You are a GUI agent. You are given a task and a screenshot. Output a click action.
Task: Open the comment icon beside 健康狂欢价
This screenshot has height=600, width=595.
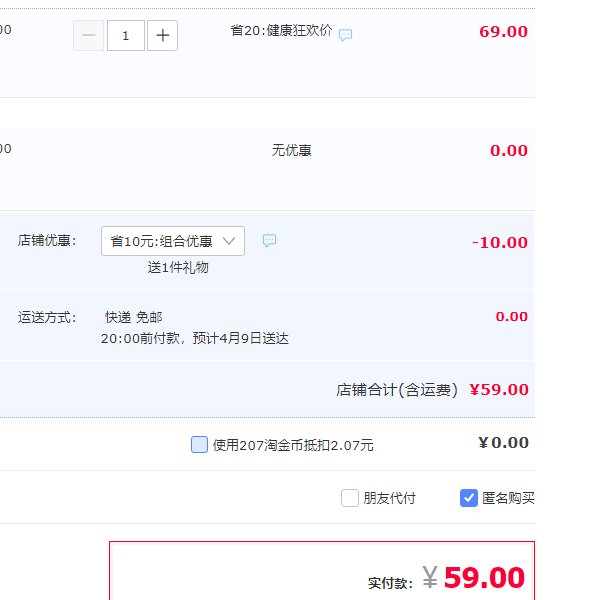345,35
